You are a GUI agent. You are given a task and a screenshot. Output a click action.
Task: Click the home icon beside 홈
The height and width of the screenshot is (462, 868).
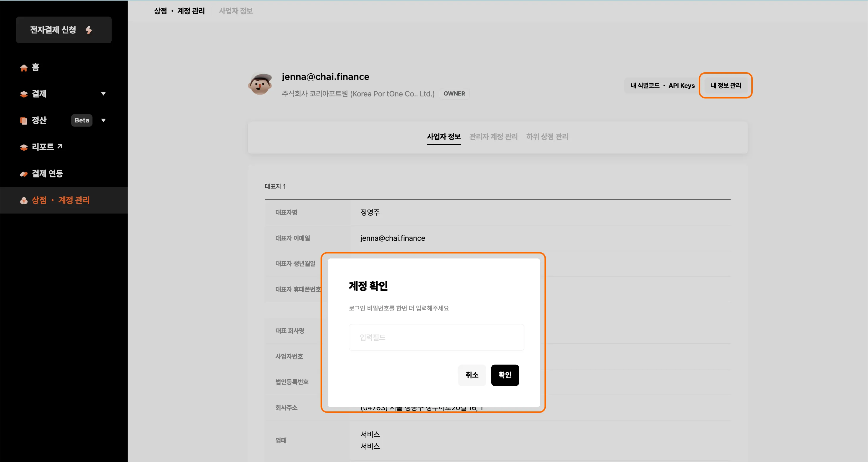coord(24,68)
